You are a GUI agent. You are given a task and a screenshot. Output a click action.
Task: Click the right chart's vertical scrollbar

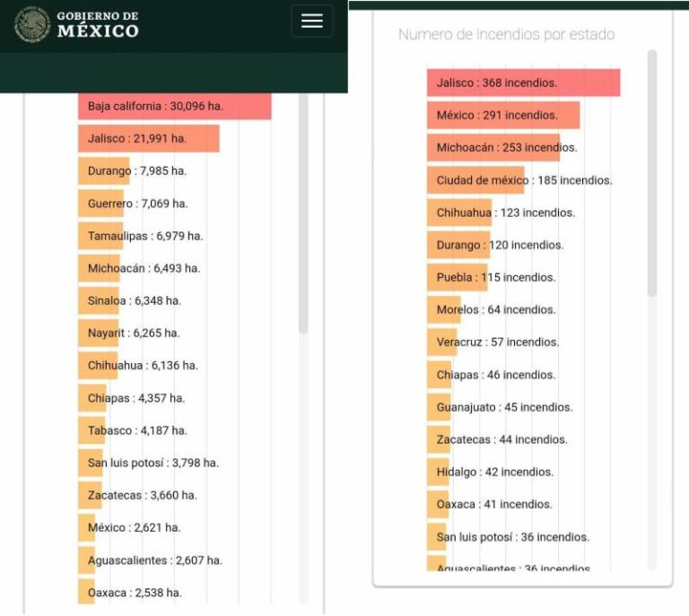[x=652, y=170]
